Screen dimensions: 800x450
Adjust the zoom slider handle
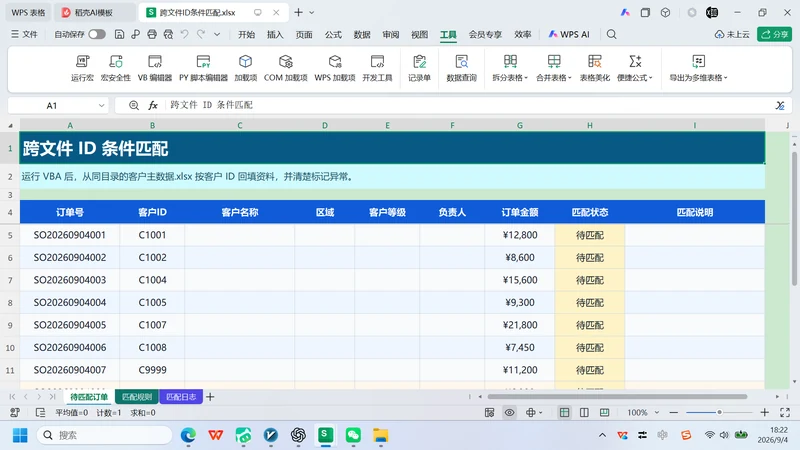click(x=719, y=412)
